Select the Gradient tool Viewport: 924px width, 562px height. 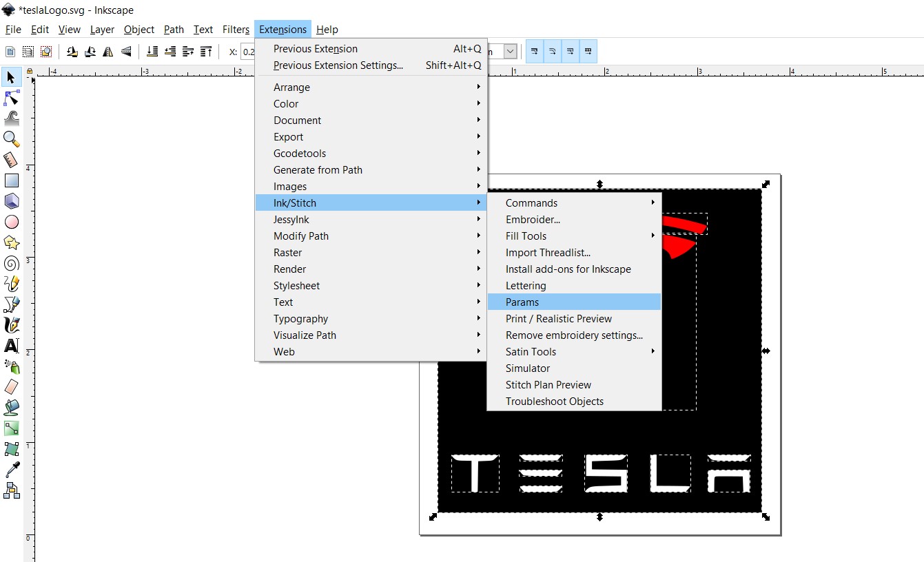11,428
